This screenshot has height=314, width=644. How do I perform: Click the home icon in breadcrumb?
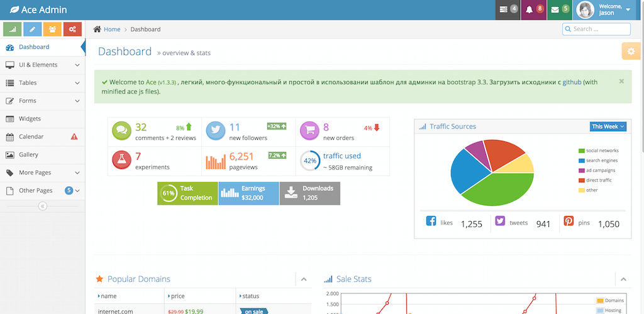tap(97, 29)
